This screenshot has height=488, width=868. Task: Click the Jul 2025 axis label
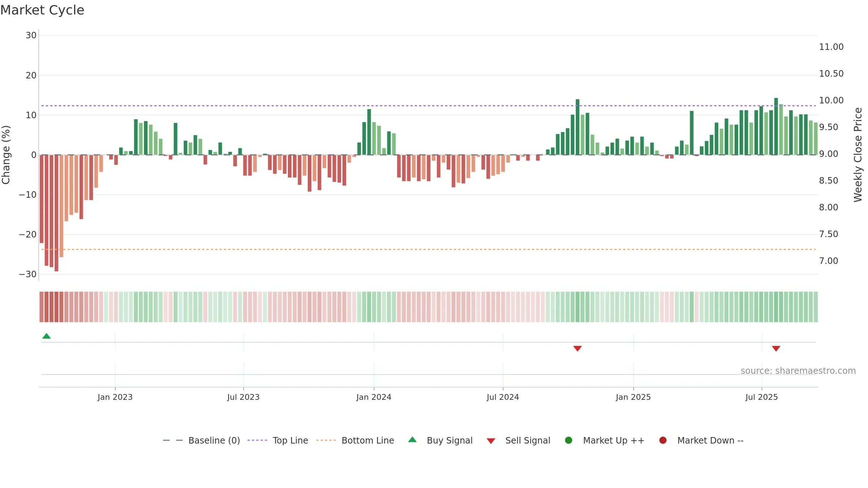762,397
